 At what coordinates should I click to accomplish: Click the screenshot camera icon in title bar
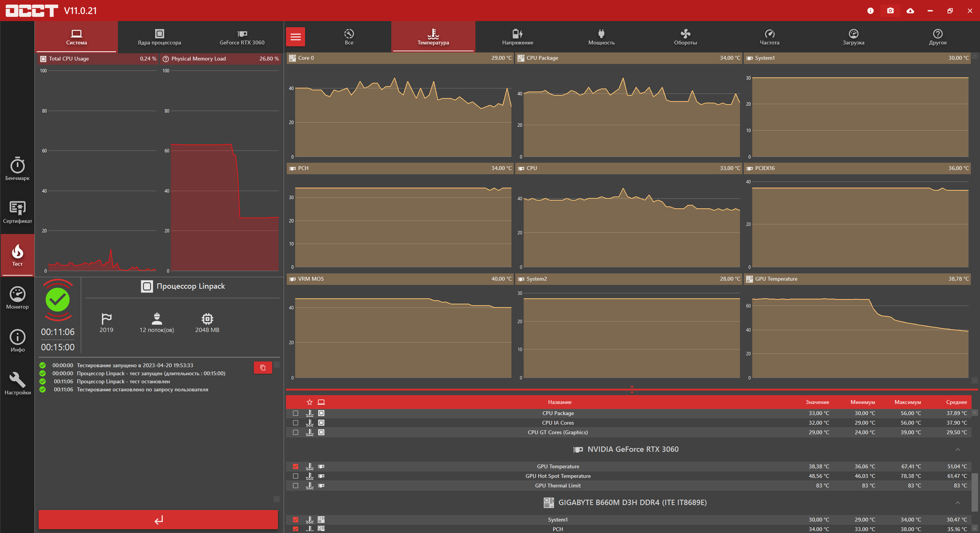click(x=890, y=11)
